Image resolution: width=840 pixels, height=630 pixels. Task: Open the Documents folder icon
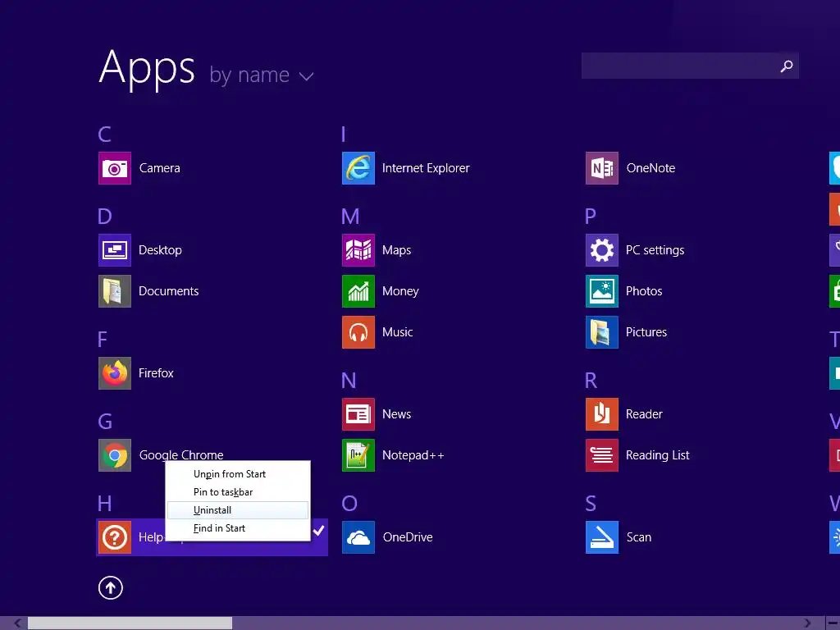pos(115,291)
